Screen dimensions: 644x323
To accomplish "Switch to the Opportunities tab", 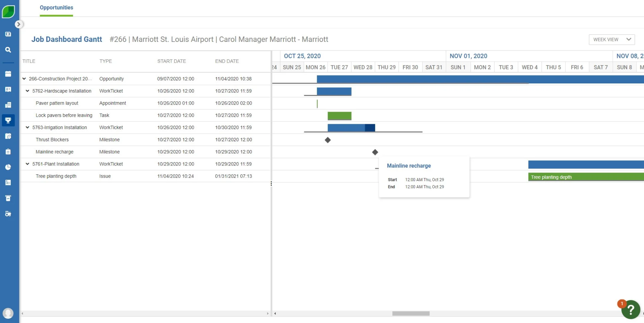I will coord(56,8).
